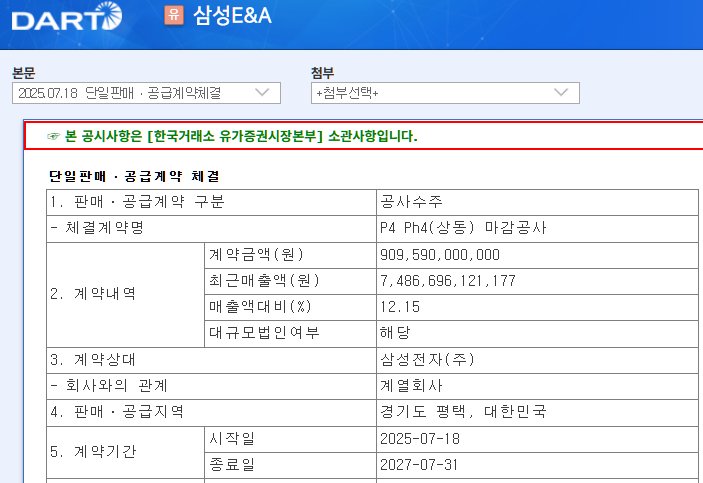Click the 'P4 Ph4(상동) 마감공사' contract name
703x483 pixels.
(463, 228)
